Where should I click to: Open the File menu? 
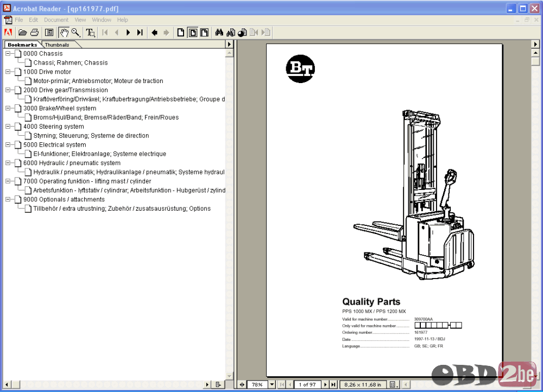(19, 20)
